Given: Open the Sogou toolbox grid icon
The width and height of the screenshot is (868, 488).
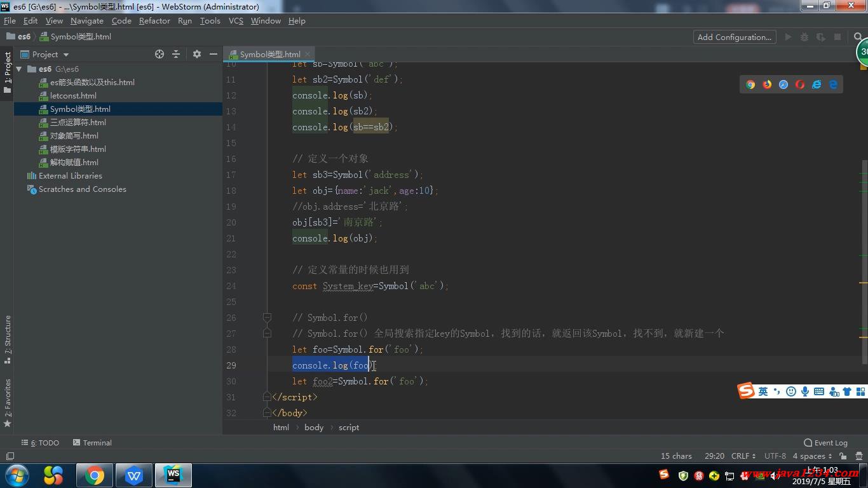Looking at the screenshot, I should 861,391.
